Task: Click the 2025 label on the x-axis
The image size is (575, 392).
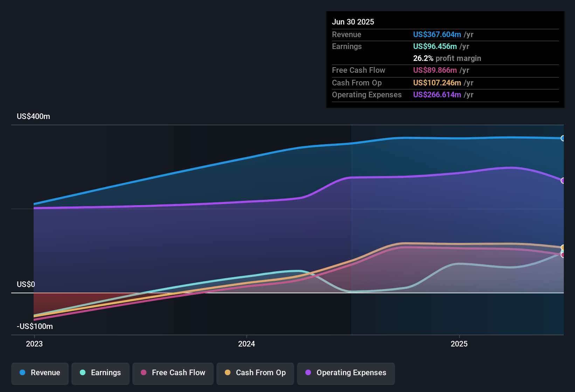Action: [x=459, y=344]
